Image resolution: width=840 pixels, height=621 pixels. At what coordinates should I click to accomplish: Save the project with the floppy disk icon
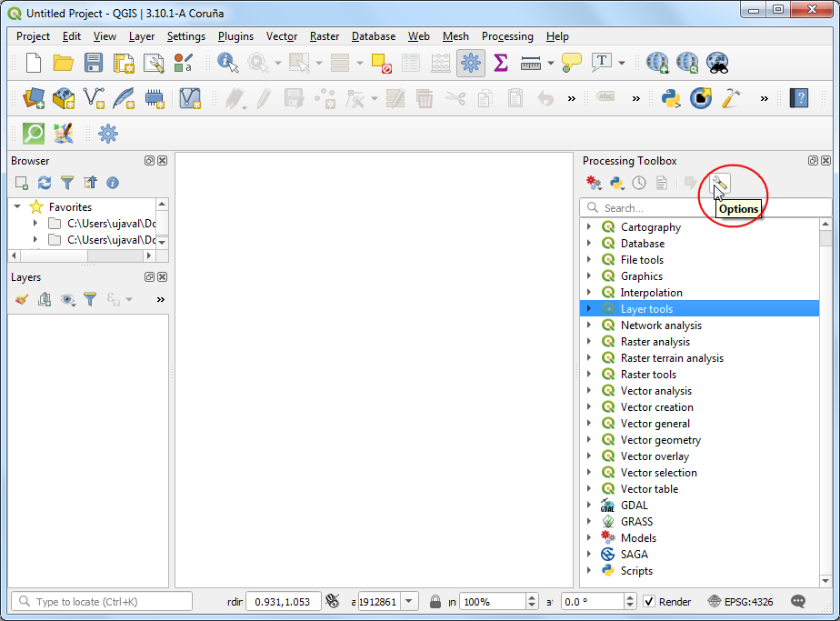click(x=94, y=63)
